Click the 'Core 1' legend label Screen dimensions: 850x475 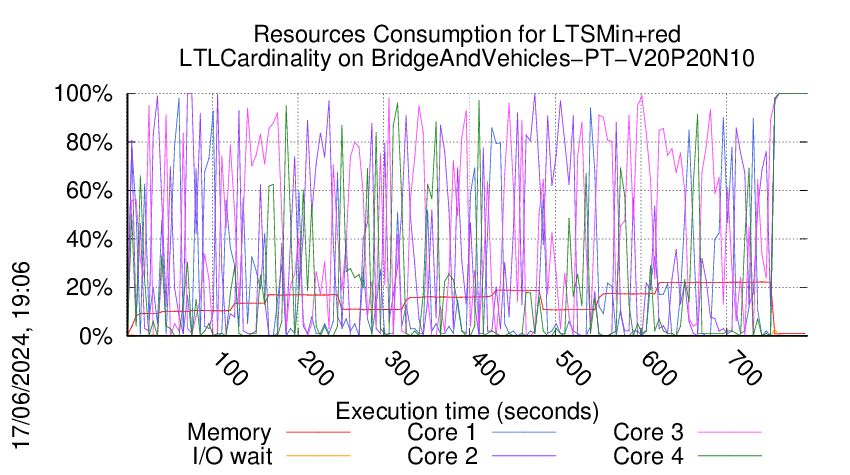[x=441, y=433]
